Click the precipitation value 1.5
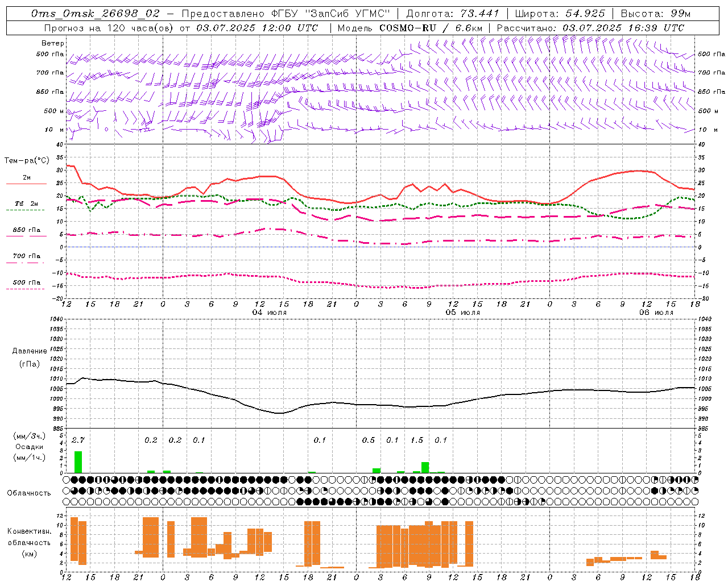 (417, 440)
